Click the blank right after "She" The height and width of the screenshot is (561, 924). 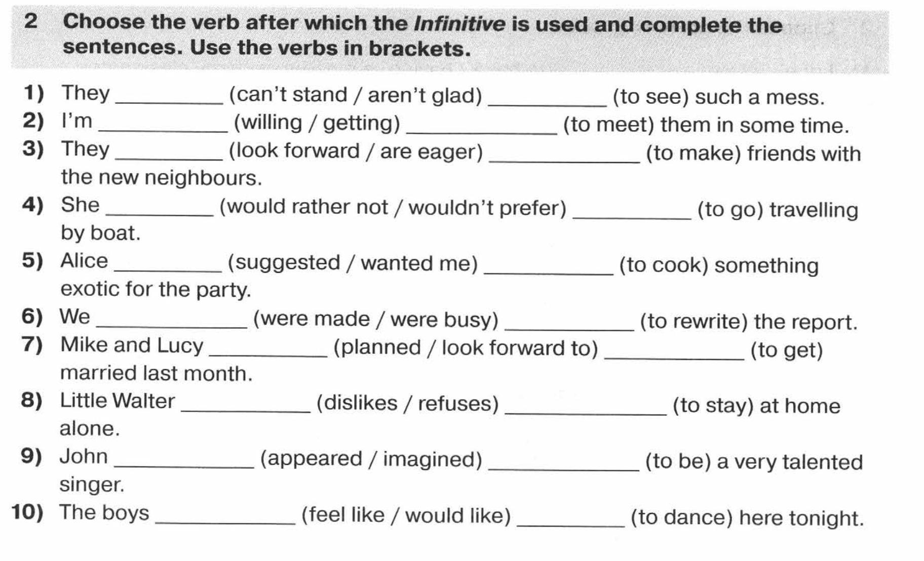pos(161,211)
